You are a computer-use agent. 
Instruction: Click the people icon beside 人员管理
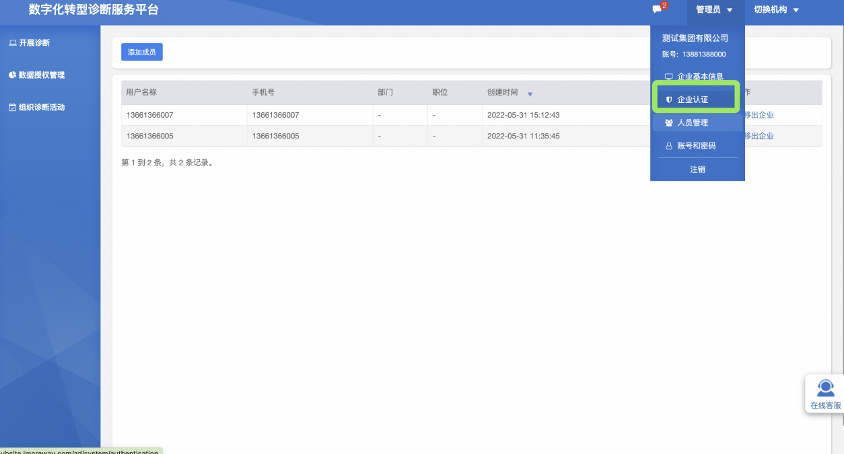pos(669,123)
